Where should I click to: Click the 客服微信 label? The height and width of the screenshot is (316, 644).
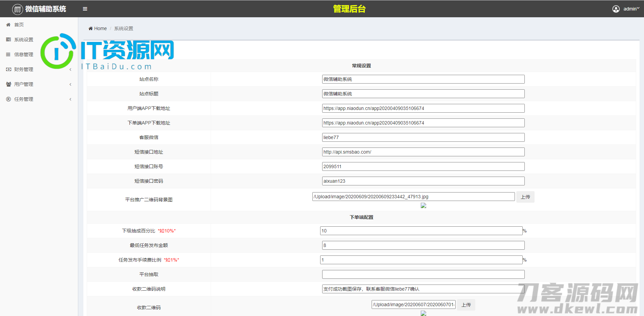pyautogui.click(x=149, y=137)
